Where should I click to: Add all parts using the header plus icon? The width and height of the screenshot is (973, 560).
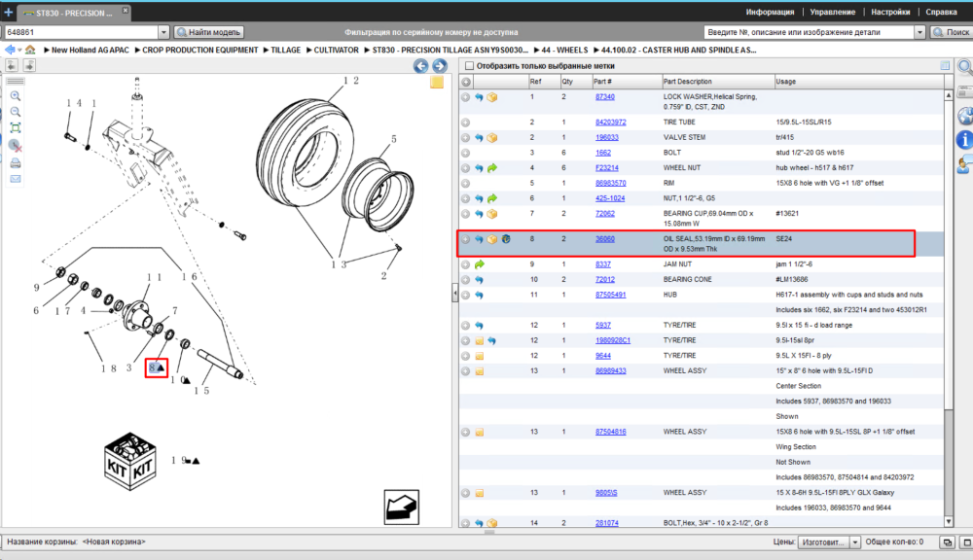(466, 82)
